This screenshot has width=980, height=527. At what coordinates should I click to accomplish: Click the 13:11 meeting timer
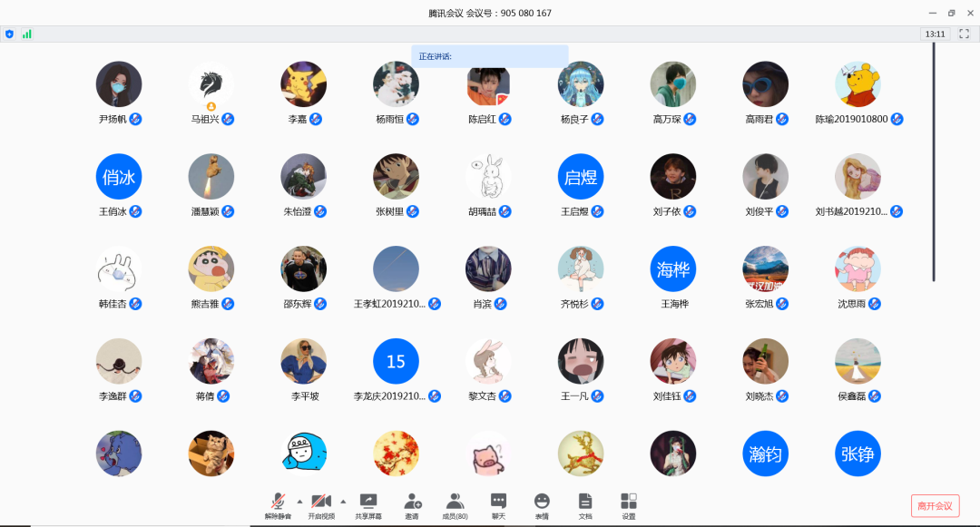click(x=935, y=34)
